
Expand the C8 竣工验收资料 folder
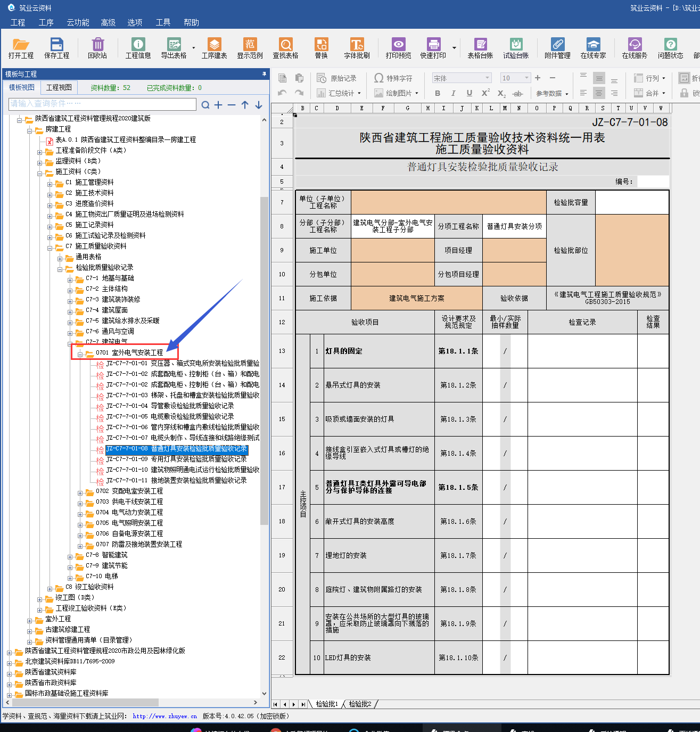click(51, 587)
